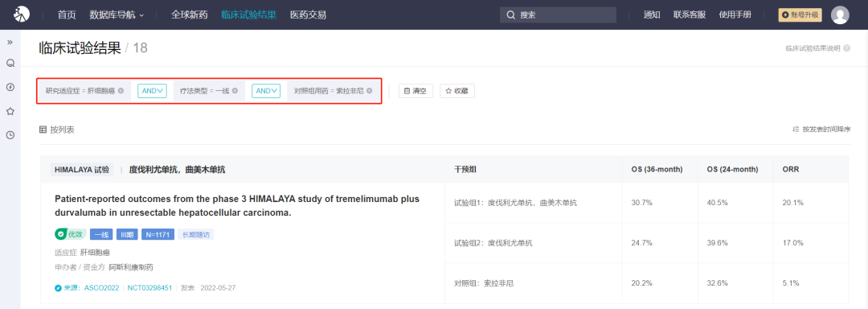This screenshot has height=309, width=868.
Task: Select the 临床试验结果 tab
Action: coord(248,15)
